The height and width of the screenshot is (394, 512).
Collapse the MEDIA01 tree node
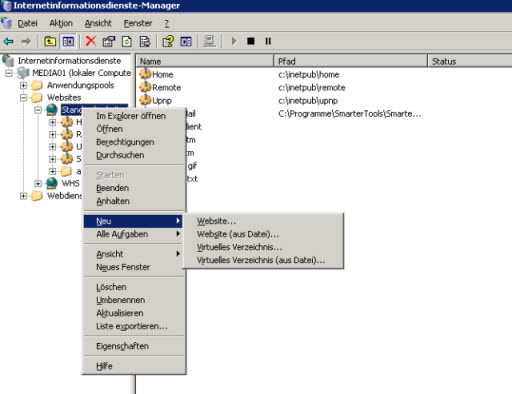coord(9,73)
